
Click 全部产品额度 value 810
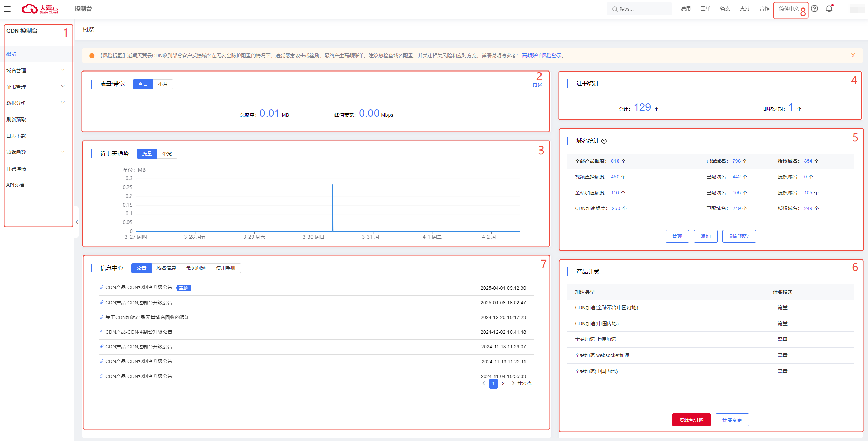(615, 161)
